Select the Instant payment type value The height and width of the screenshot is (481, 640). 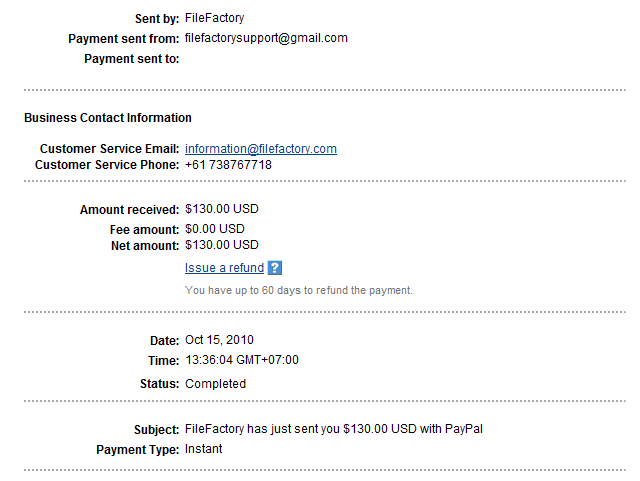(204, 449)
